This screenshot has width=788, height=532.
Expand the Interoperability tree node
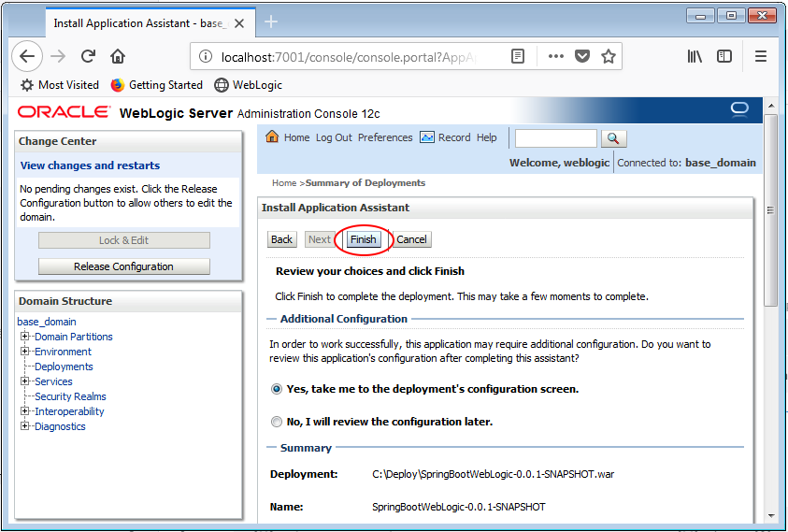24,410
